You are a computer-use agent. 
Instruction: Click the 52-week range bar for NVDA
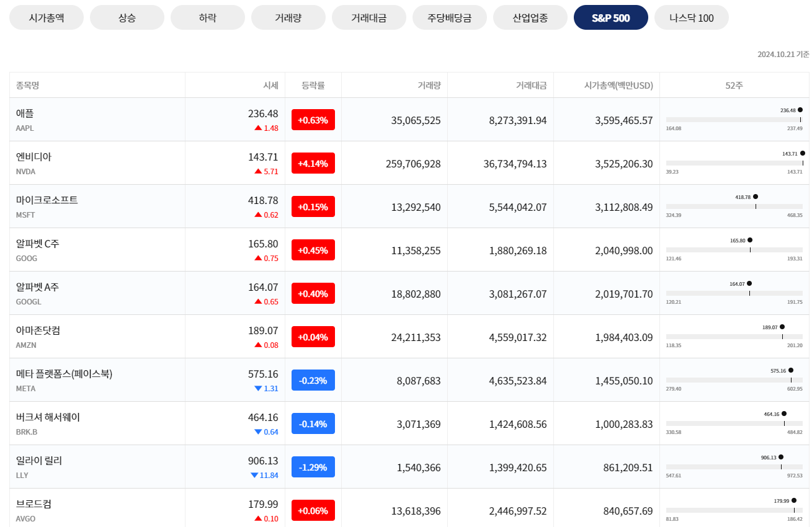[734, 163]
